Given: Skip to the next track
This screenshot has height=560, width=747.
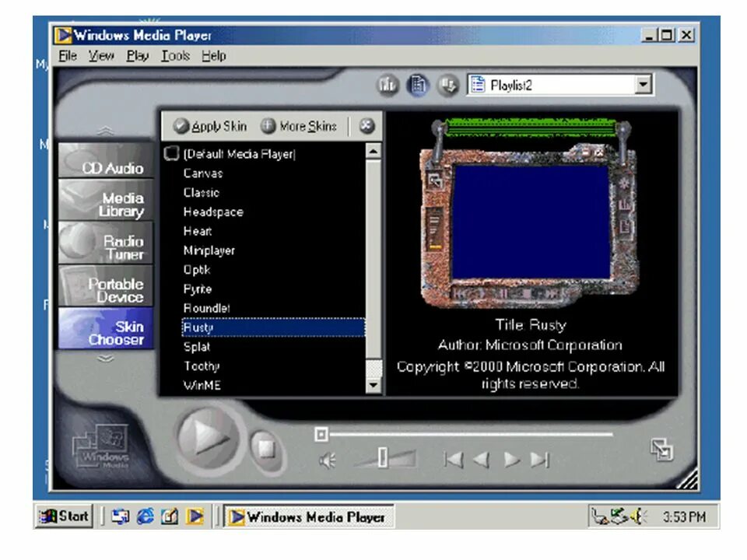Looking at the screenshot, I should pyautogui.click(x=540, y=460).
